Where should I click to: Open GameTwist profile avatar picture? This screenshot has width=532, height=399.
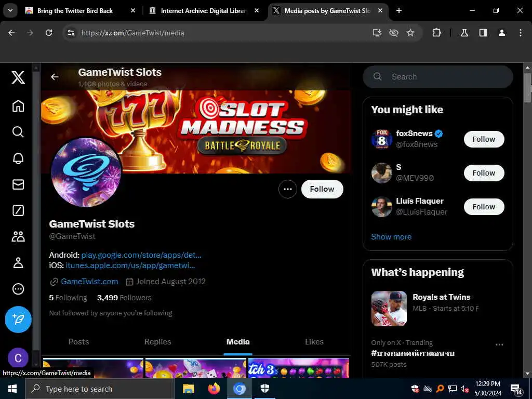86,172
